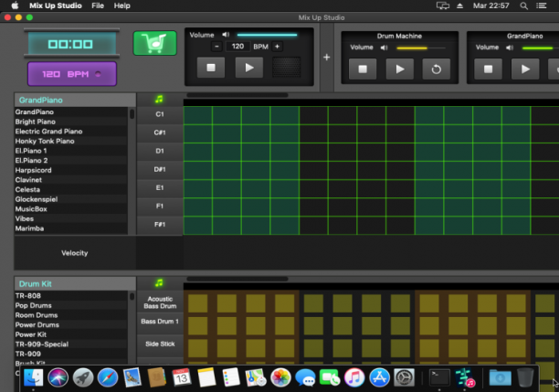Mute the master Volume speaker icon
The width and height of the screenshot is (559, 392).
(x=226, y=35)
